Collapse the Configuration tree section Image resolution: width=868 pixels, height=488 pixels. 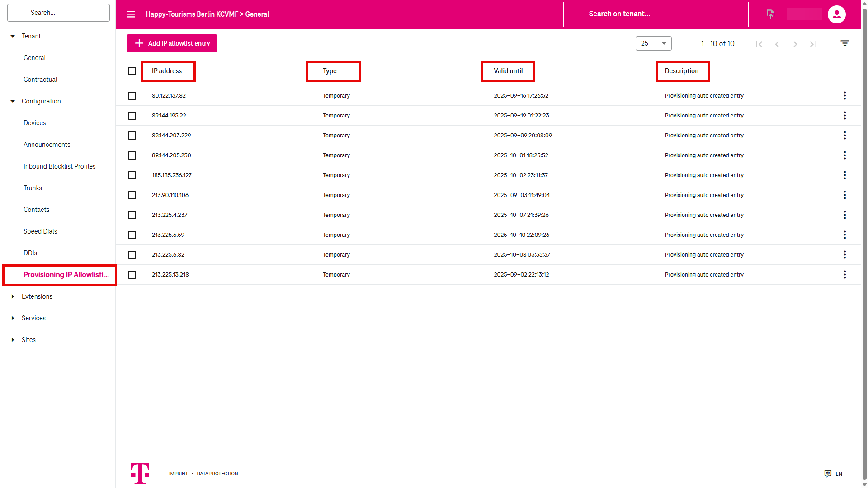click(13, 101)
